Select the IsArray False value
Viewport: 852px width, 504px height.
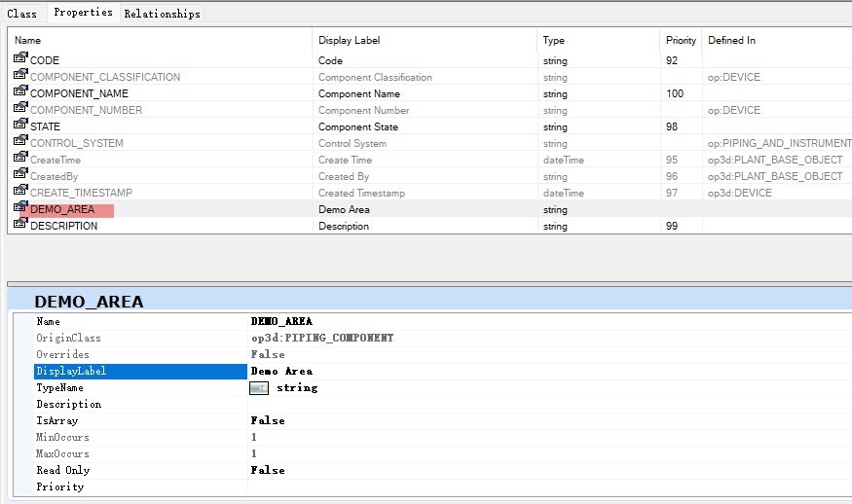pyautogui.click(x=268, y=420)
